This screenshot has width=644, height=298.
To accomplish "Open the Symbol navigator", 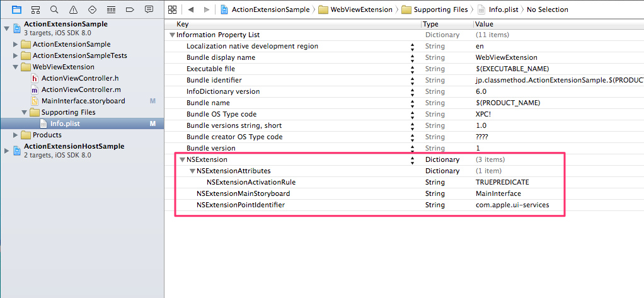I will pyautogui.click(x=36, y=9).
